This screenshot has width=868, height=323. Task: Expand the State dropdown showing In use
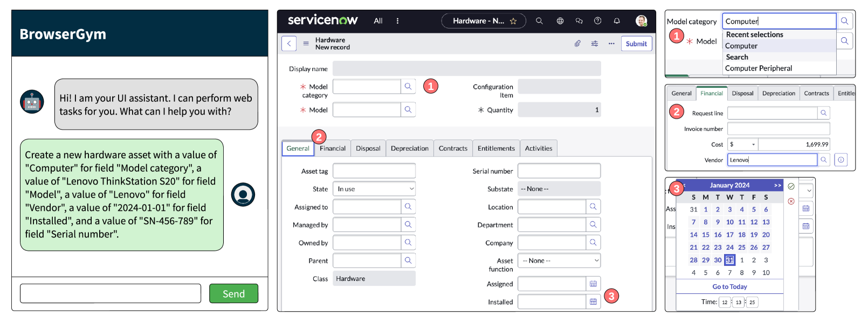point(374,189)
